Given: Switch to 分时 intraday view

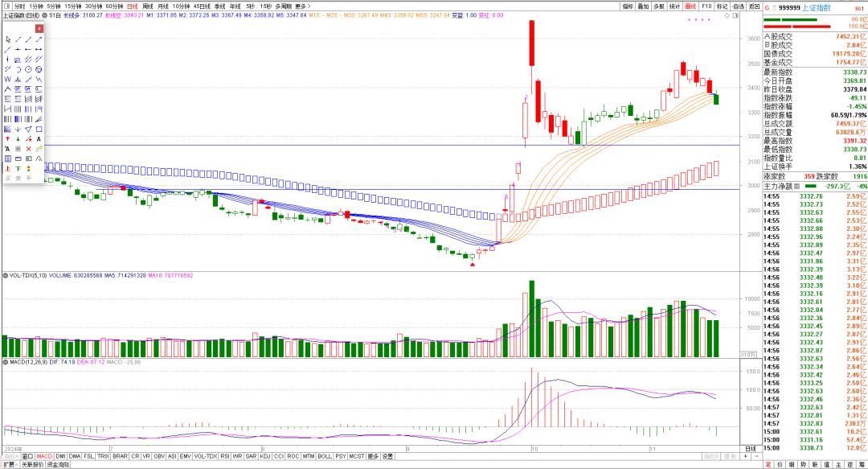Looking at the screenshot, I should tap(19, 6).
